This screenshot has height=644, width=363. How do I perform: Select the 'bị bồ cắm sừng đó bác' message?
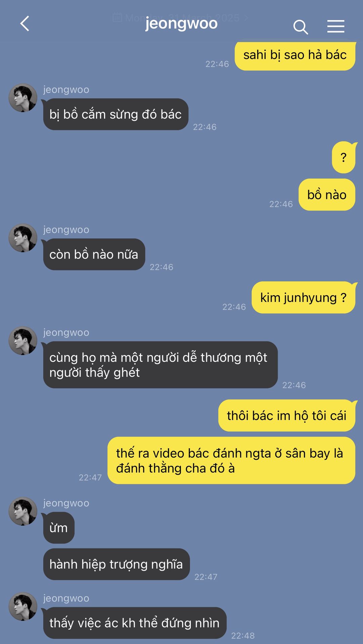pyautogui.click(x=116, y=114)
